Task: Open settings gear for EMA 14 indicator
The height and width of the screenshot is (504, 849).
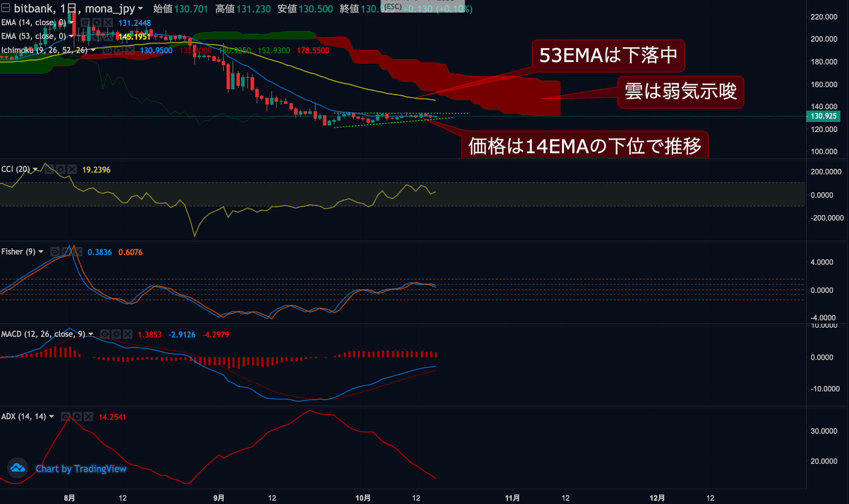Action: [x=97, y=22]
